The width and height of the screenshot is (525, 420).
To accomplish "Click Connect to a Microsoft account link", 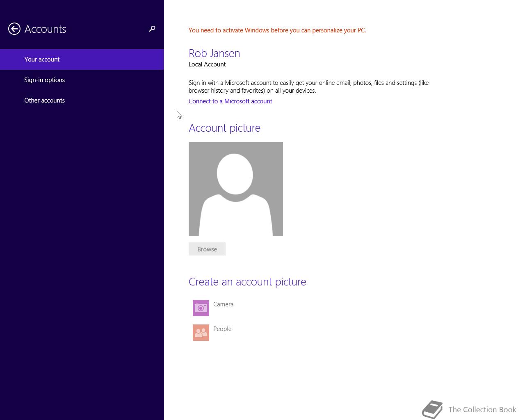I will [x=230, y=101].
